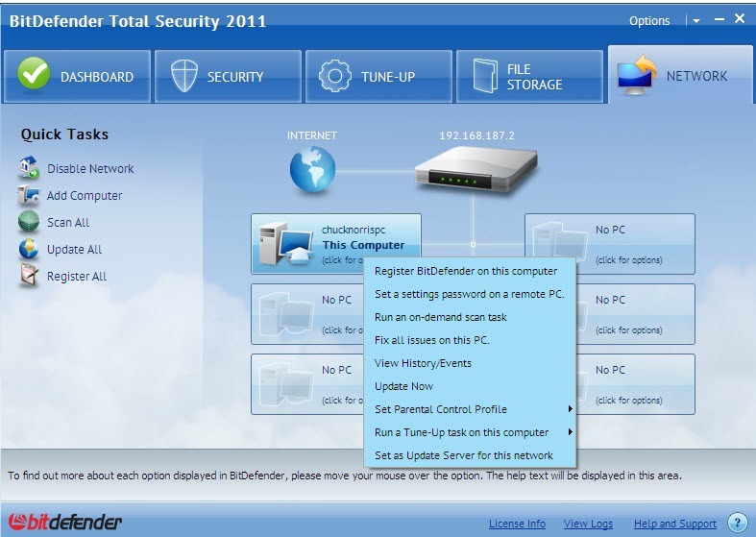Click the chucknorrispc computer icon

285,244
